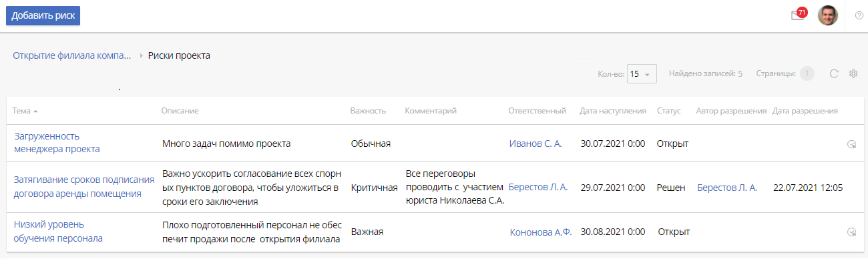Image resolution: width=868 pixels, height=259 pixels.
Task: Click resolve icon in Низкий уровень обучения row
Action: (851, 232)
